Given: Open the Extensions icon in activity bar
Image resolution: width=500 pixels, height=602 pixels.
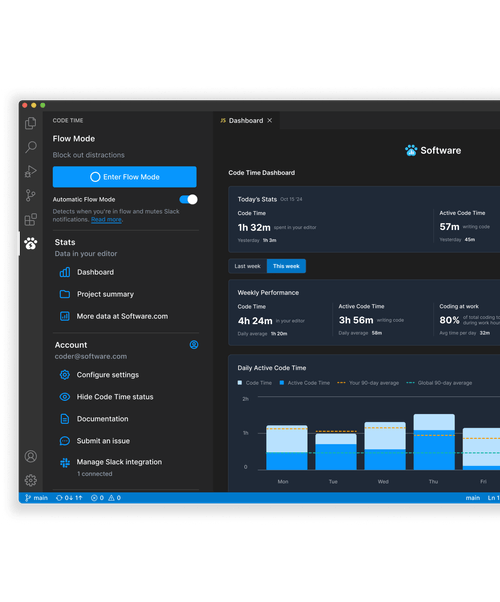Looking at the screenshot, I should (31, 220).
